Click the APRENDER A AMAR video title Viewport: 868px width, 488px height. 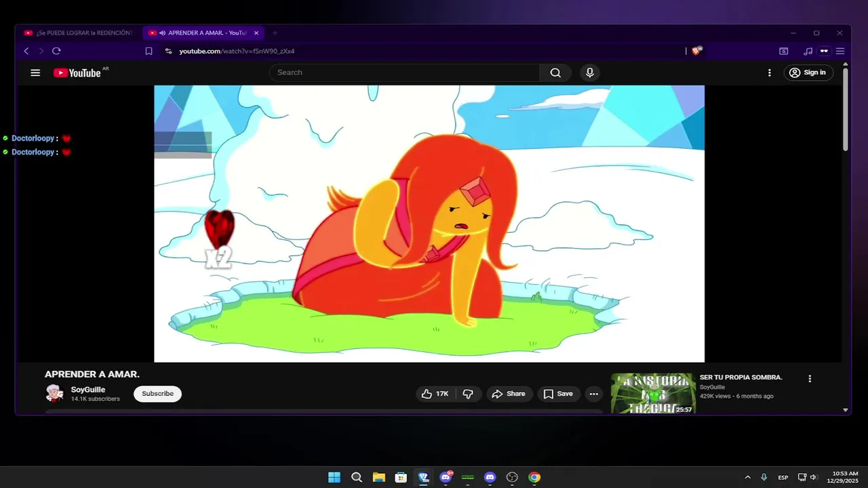(x=92, y=374)
